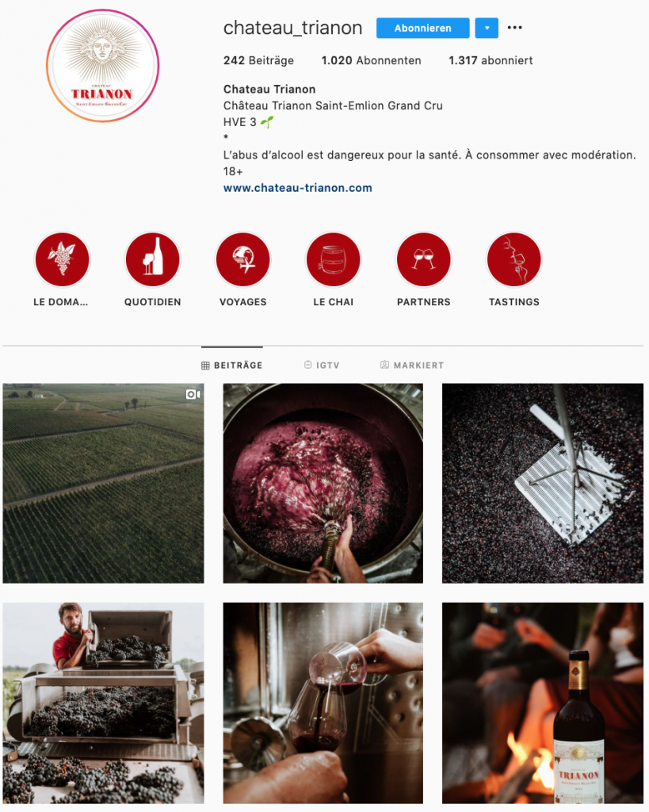Screen dimensions: 649x812
Task: Open the aerial vineyard video post
Action: (x=104, y=483)
